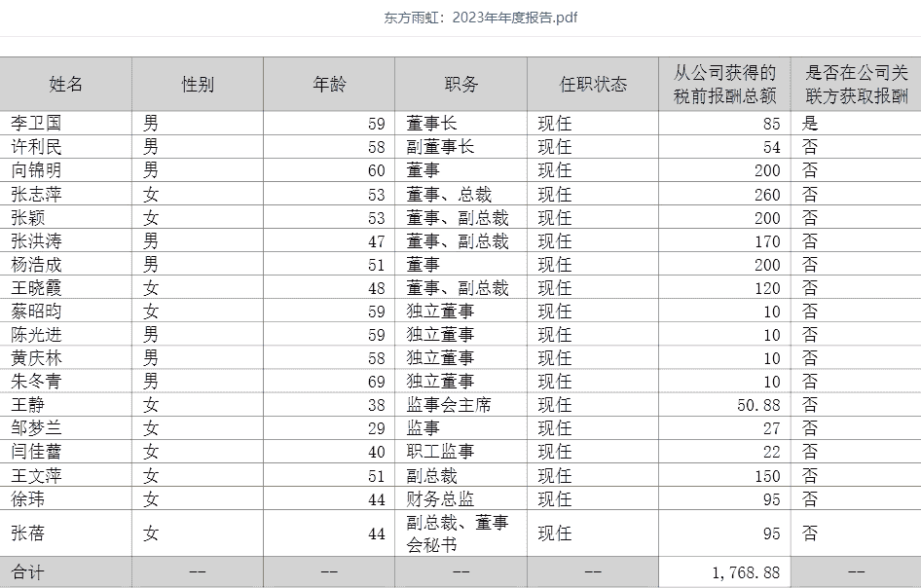Select the remuneration value 50.88
This screenshot has height=588, width=921.
[x=757, y=405]
